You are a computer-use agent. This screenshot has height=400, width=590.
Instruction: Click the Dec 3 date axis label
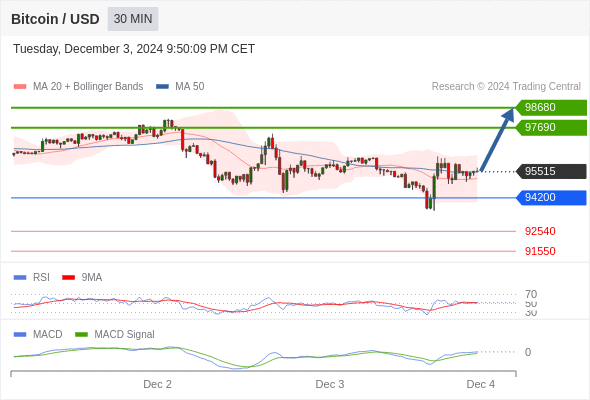coord(330,384)
